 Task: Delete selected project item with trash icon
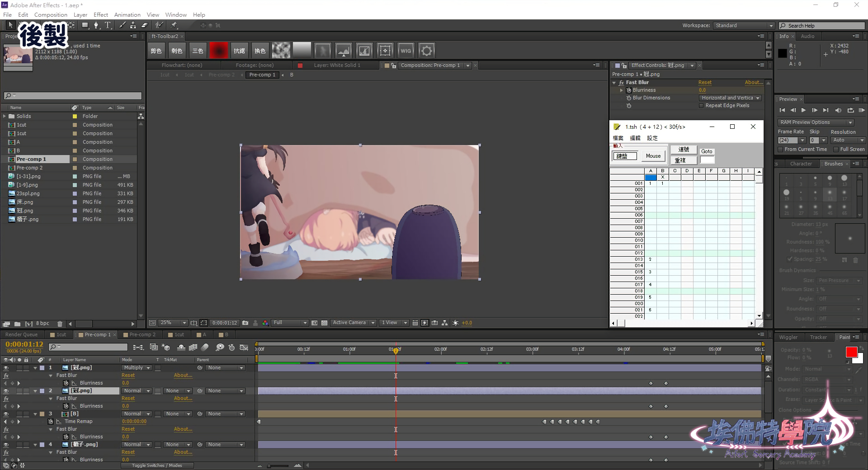coord(60,324)
